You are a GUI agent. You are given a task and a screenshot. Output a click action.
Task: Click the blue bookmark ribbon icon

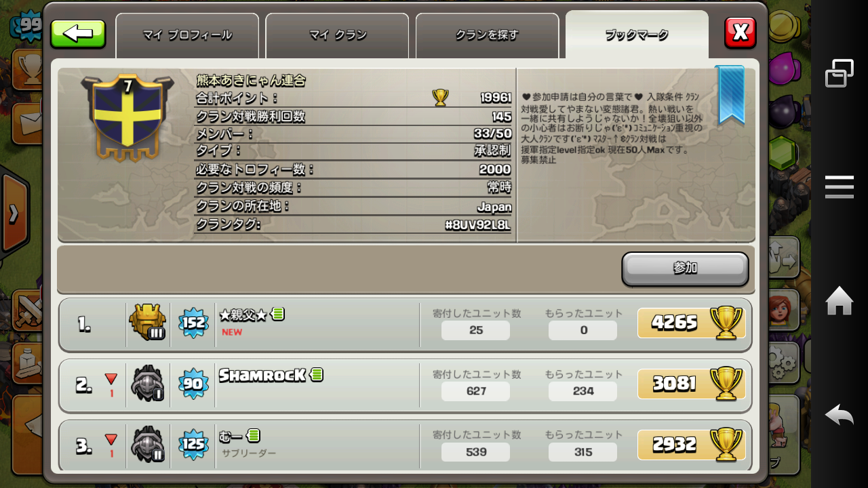(x=730, y=95)
